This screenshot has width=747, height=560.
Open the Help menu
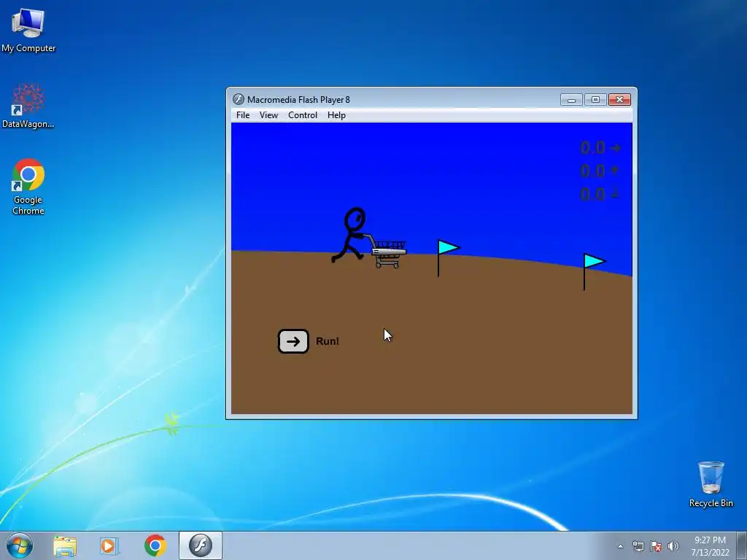[336, 115]
